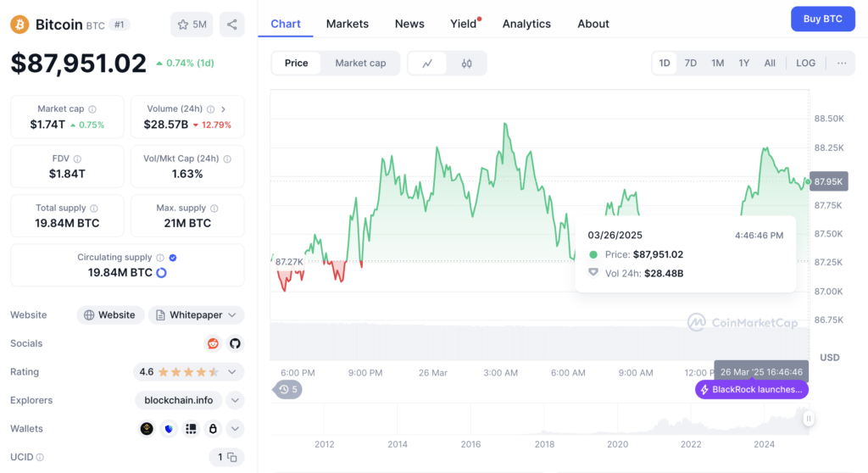Image resolution: width=868 pixels, height=473 pixels.
Task: Open blockchain.info explorer link
Action: (178, 400)
